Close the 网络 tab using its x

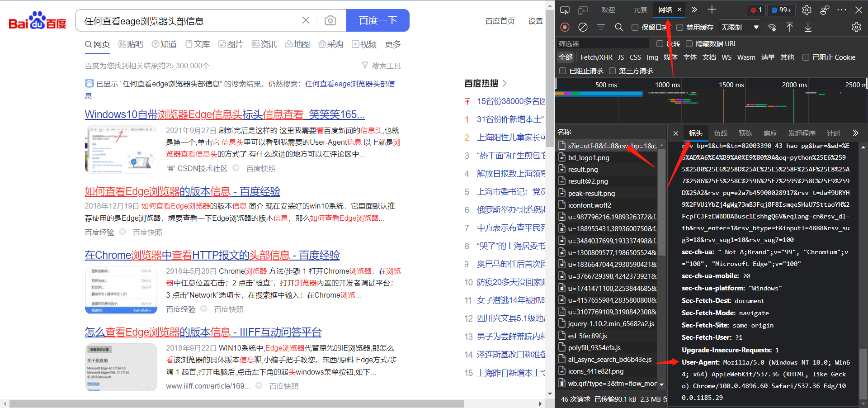(679, 9)
